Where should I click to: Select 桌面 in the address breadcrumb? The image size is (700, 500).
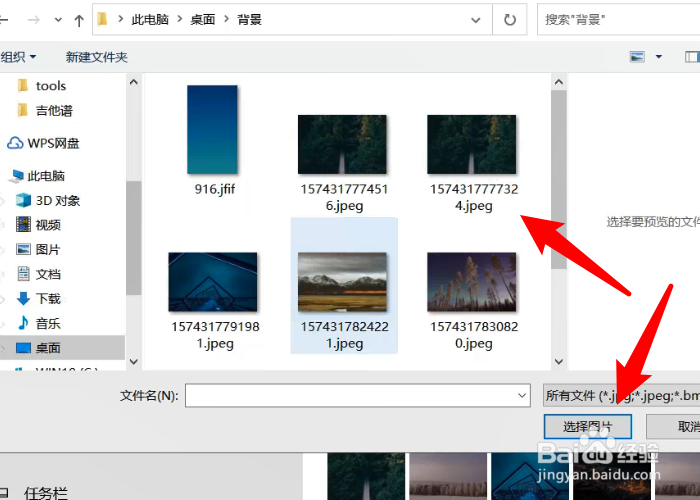click(x=203, y=20)
